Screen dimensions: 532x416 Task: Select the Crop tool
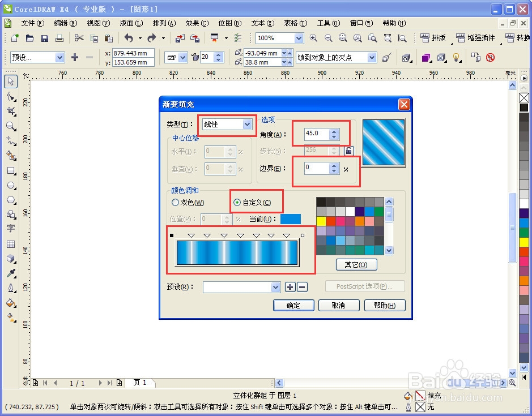click(x=11, y=111)
